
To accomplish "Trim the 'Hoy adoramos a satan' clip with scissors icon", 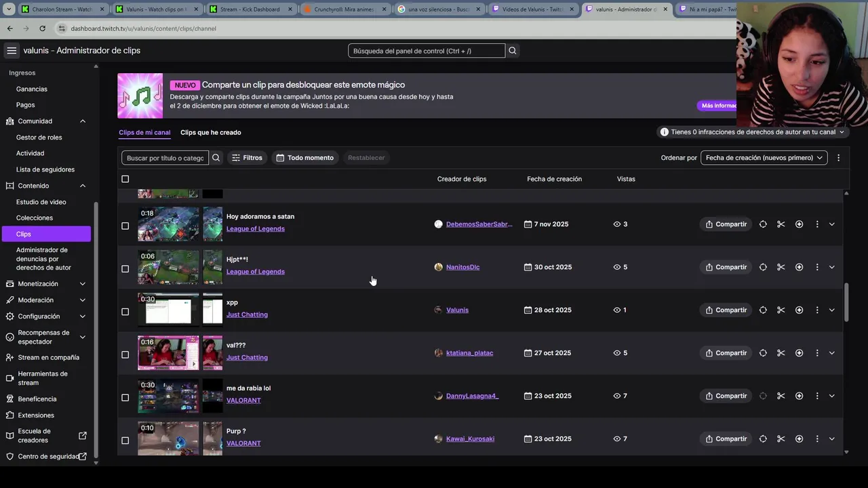I will (781, 224).
